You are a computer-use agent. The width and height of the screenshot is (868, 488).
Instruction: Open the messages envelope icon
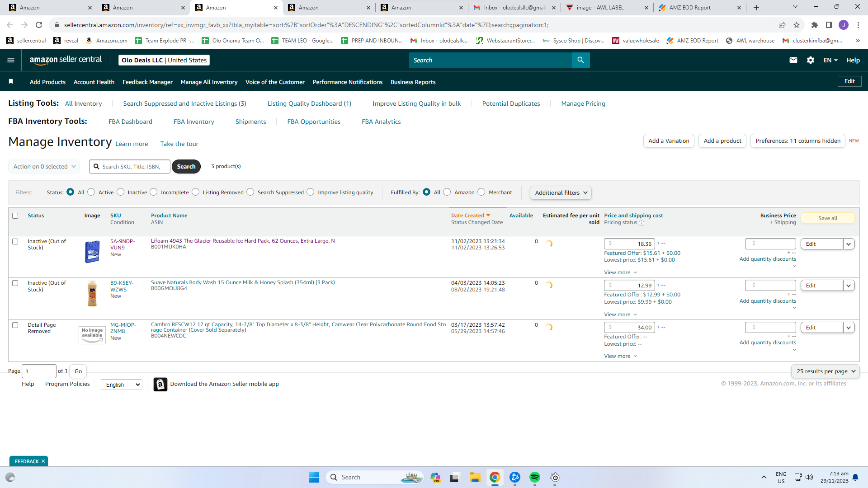pos(793,60)
